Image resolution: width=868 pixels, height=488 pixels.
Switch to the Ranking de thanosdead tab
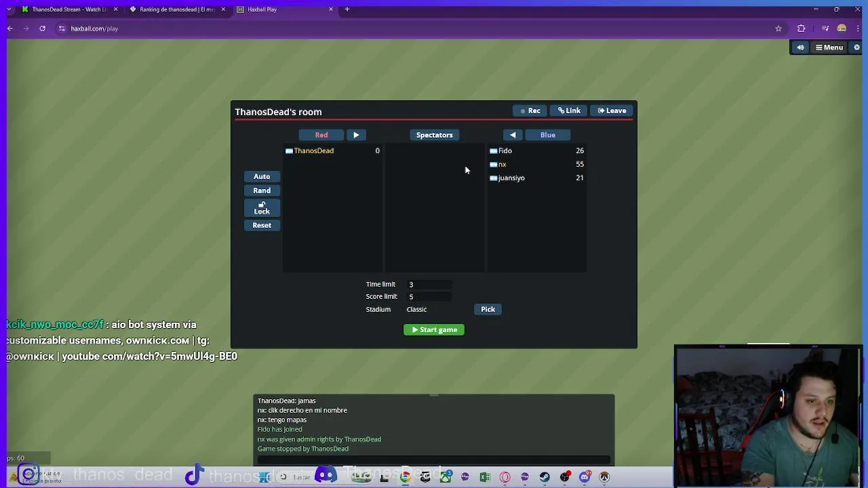(x=176, y=9)
